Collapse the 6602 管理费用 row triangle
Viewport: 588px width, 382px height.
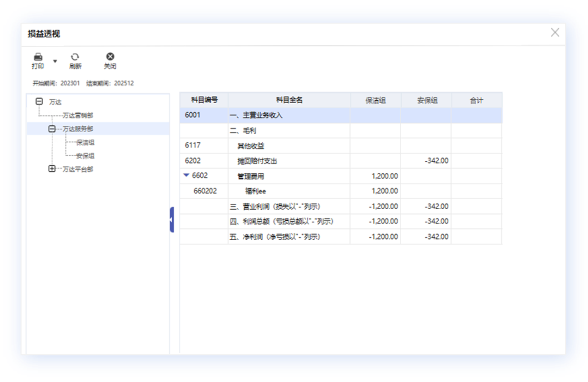point(186,176)
